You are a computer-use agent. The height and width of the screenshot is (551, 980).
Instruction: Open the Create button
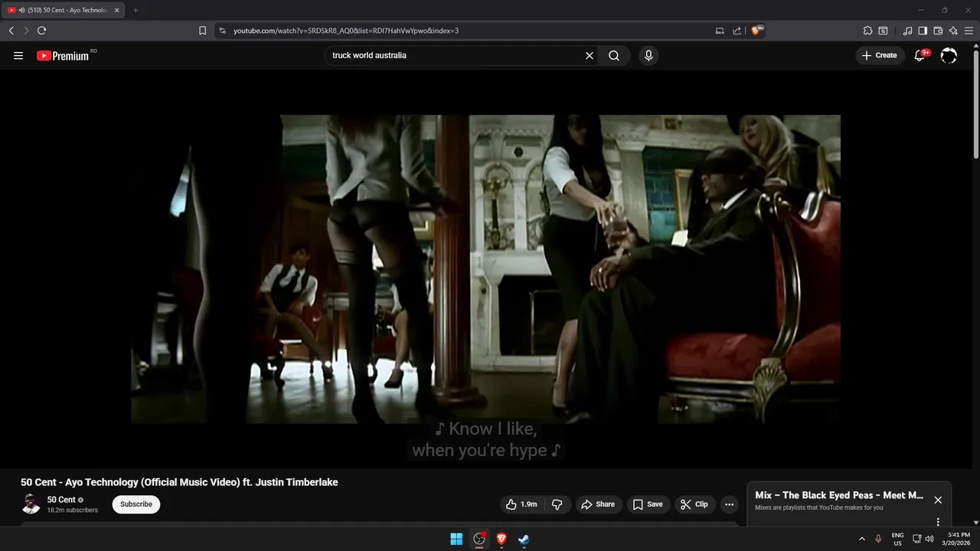click(x=880, y=55)
